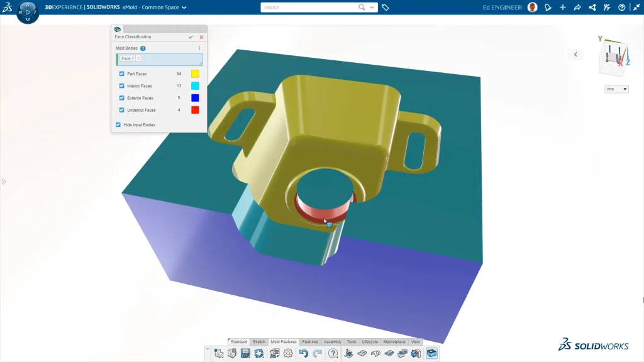Click the Save icon in bottom toolbar
This screenshot has height=362, width=644.
point(245,354)
